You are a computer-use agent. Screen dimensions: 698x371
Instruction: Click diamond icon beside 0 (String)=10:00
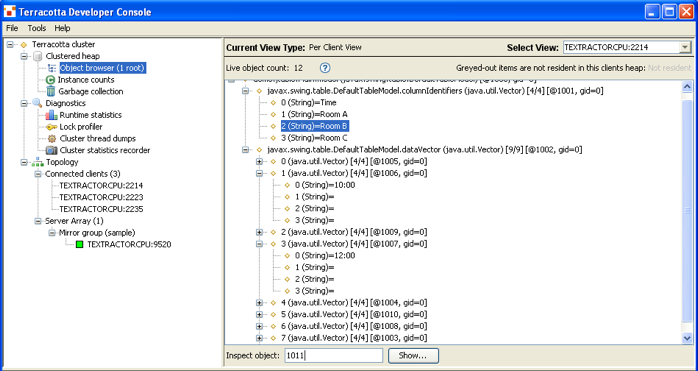pos(288,185)
